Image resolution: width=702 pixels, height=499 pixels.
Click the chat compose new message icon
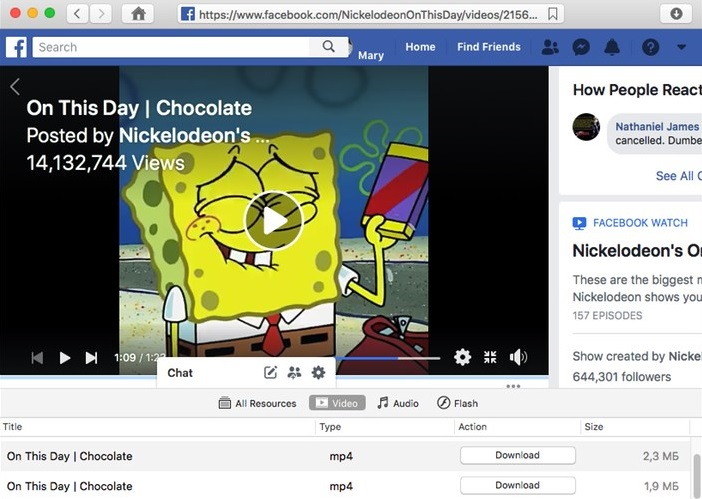[270, 373]
